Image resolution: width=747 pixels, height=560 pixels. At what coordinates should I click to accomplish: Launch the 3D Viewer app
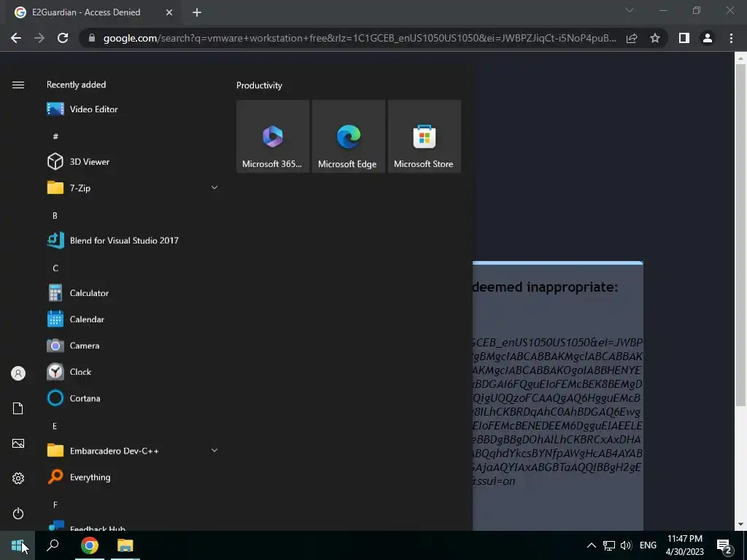(133, 162)
